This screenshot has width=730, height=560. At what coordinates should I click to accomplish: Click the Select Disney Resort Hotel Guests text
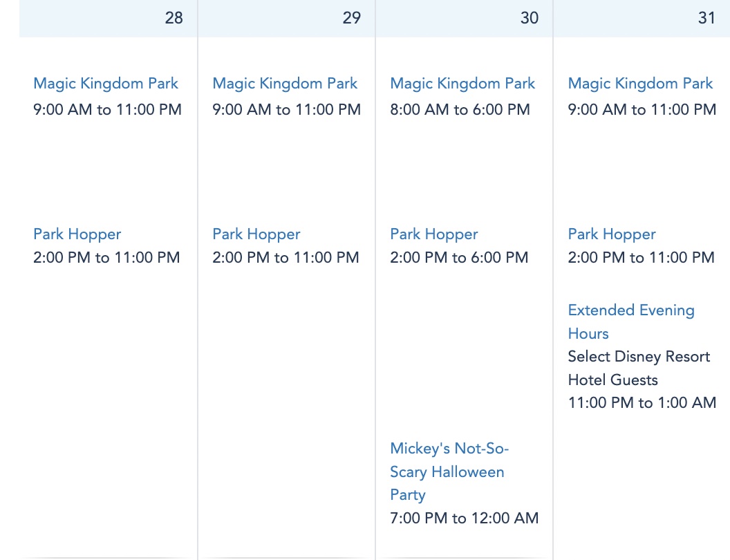(639, 368)
